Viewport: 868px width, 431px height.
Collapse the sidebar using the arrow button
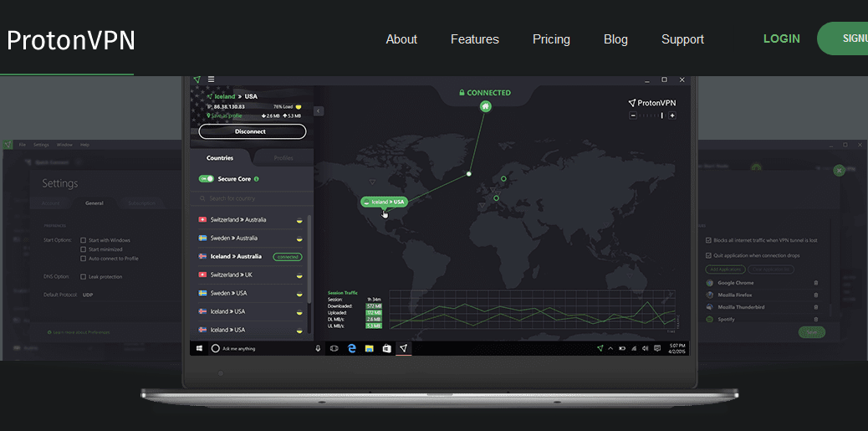319,110
